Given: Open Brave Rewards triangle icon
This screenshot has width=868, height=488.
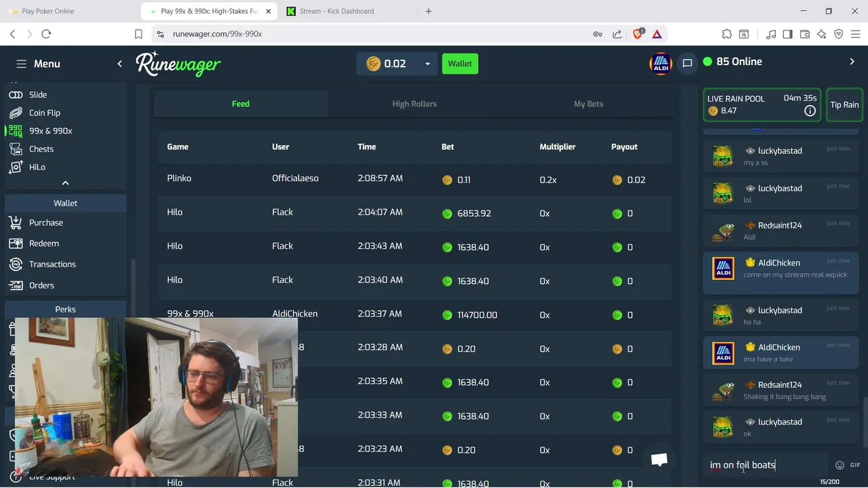Looking at the screenshot, I should point(656,34).
